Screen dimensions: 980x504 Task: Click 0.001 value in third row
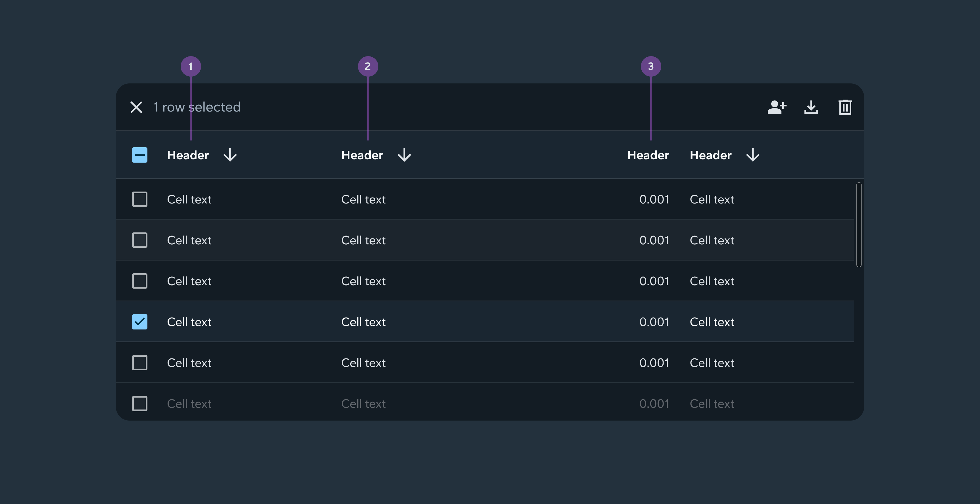pyautogui.click(x=654, y=281)
